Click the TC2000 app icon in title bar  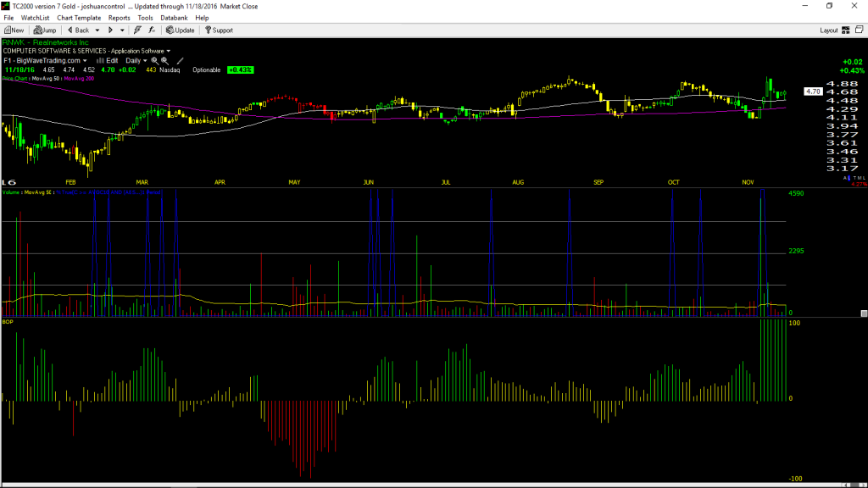(x=6, y=6)
